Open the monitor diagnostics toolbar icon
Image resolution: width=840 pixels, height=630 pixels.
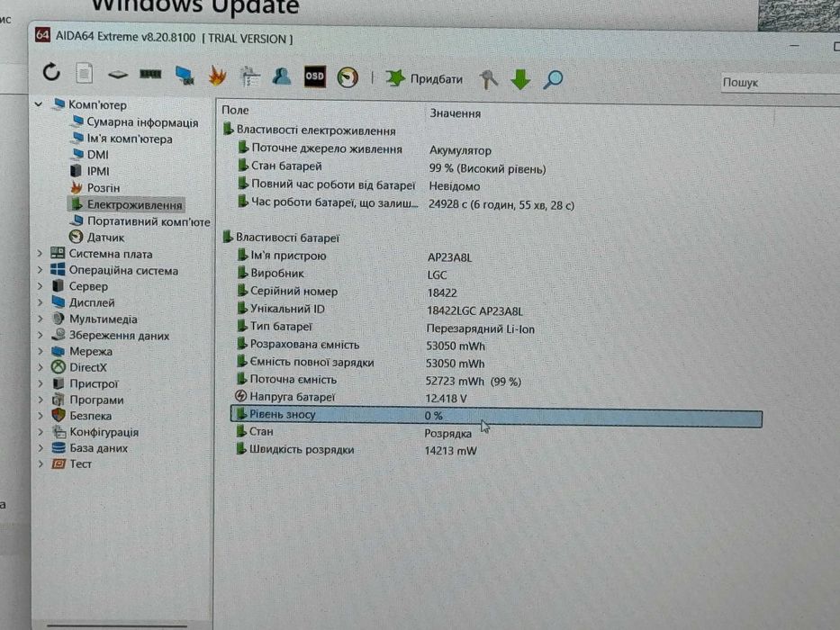pos(185,76)
